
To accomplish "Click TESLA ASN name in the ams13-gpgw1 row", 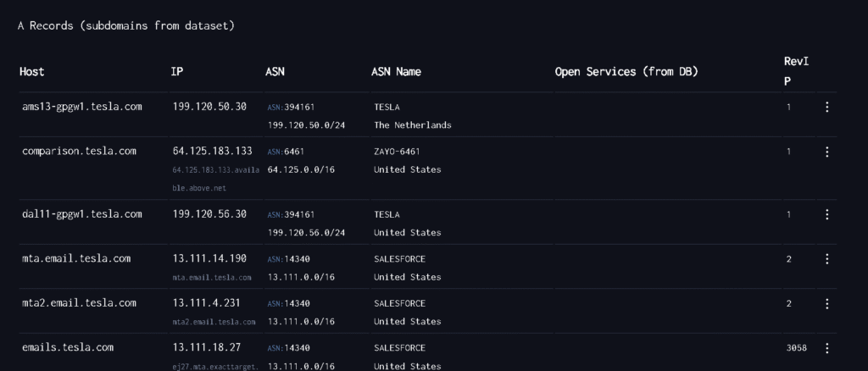I will 387,108.
